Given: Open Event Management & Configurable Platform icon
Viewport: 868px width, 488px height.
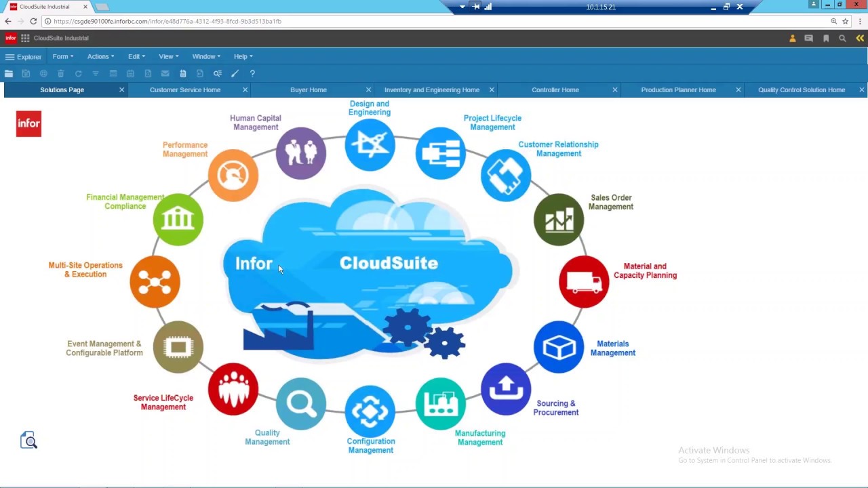Looking at the screenshot, I should (178, 347).
